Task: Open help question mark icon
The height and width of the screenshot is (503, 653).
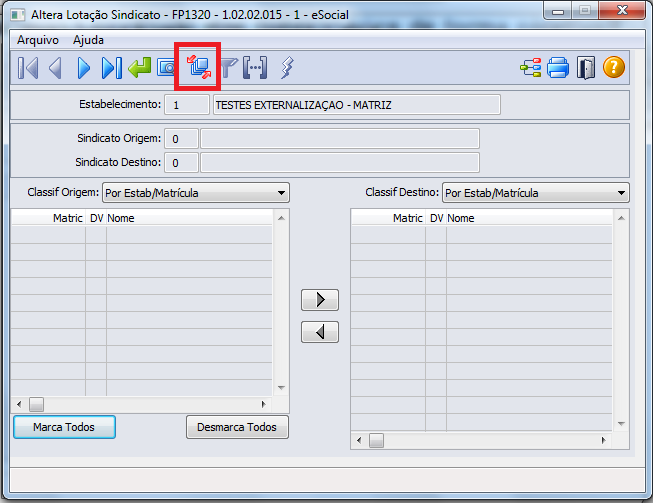Action: point(614,67)
